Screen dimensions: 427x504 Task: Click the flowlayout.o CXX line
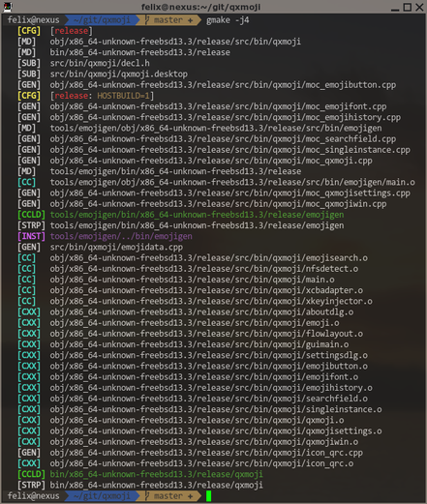190,334
